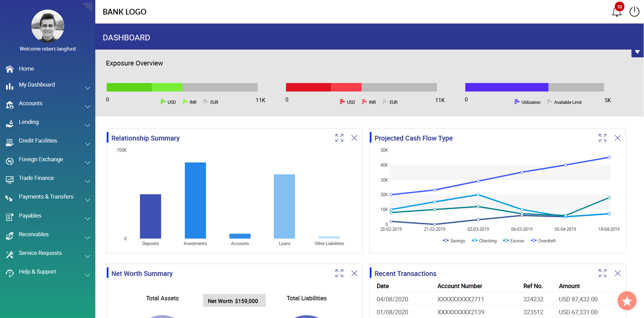Select the Lending menu label
This screenshot has height=318, width=644.
[29, 122]
